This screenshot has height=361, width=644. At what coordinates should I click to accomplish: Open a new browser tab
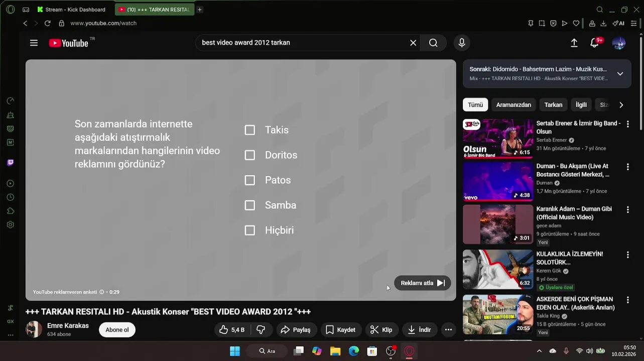200,10
